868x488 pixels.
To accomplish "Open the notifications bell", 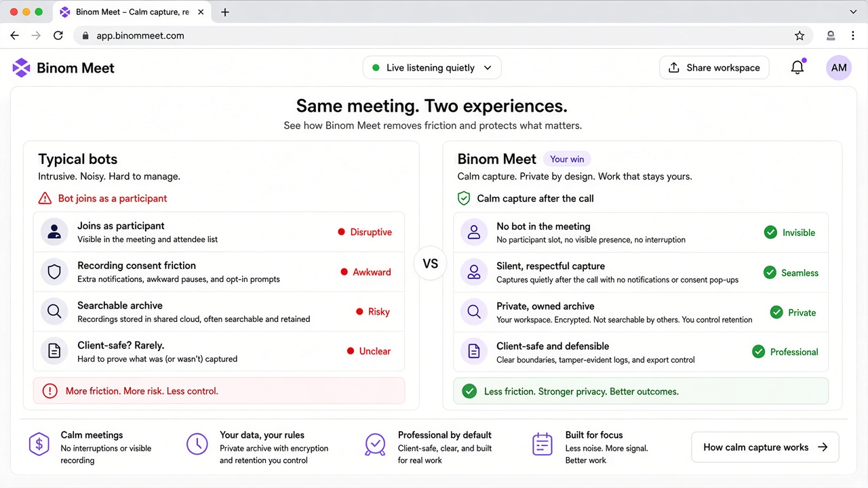I will [797, 68].
